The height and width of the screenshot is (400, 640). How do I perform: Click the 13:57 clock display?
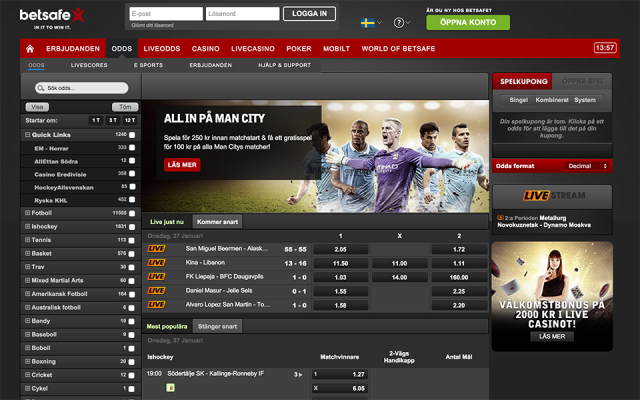[605, 48]
